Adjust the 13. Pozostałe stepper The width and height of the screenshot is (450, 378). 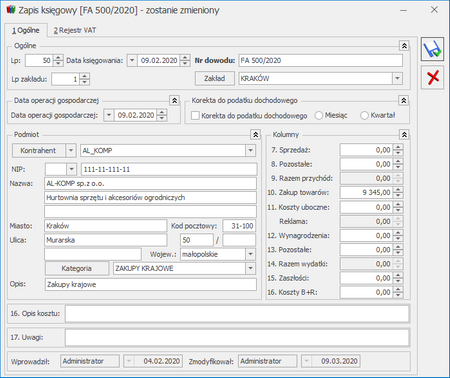pyautogui.click(x=398, y=250)
